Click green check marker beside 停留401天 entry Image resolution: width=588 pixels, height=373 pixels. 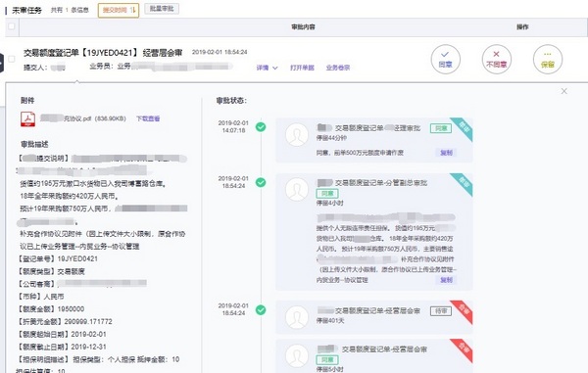(261, 309)
